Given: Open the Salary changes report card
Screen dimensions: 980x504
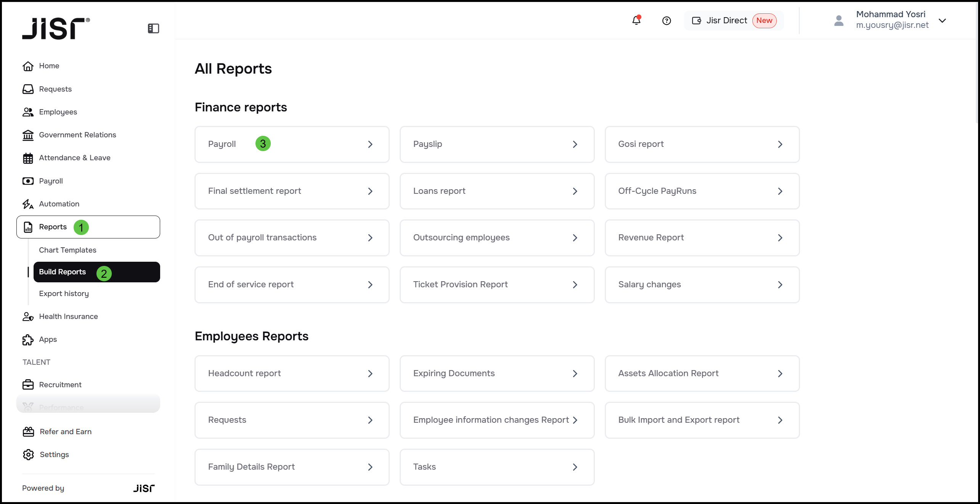Looking at the screenshot, I should pyautogui.click(x=702, y=285).
